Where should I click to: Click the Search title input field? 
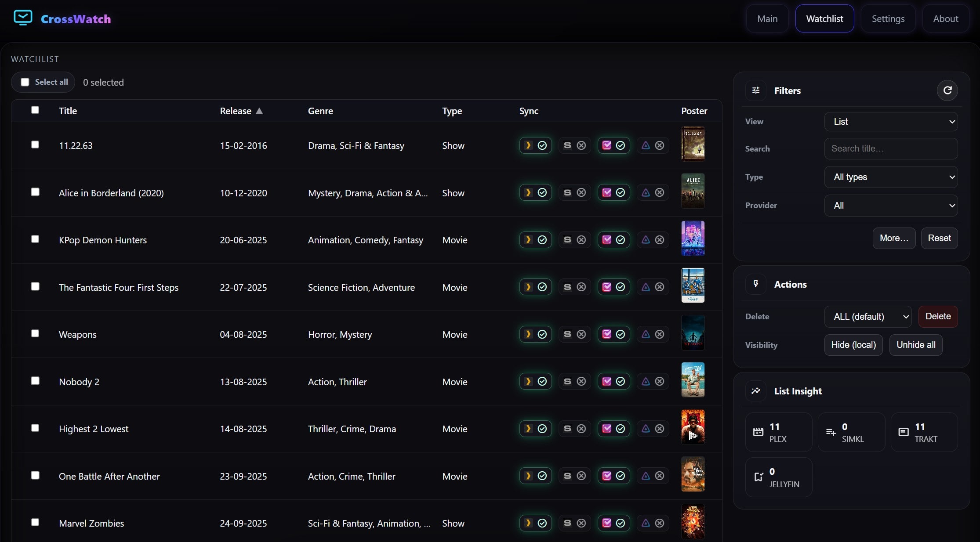[891, 148]
